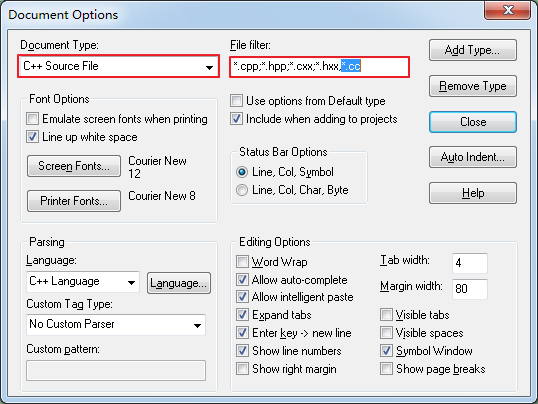Viewport: 538px width, 404px height.
Task: Toggle Use options from Default type
Action: pos(236,101)
